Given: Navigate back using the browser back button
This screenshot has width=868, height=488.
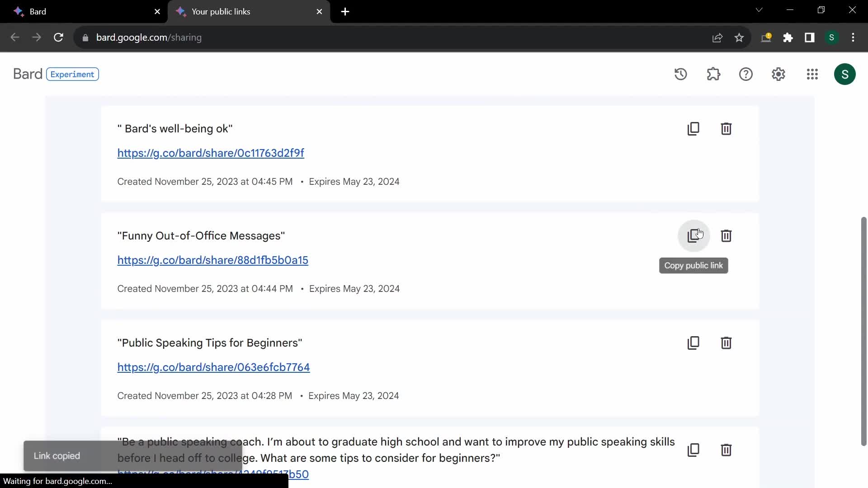Looking at the screenshot, I should coord(15,37).
